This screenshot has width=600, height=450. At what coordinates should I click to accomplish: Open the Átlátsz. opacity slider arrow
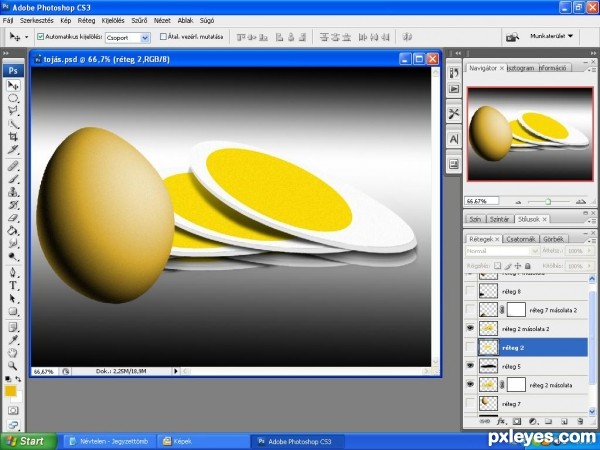[588, 251]
